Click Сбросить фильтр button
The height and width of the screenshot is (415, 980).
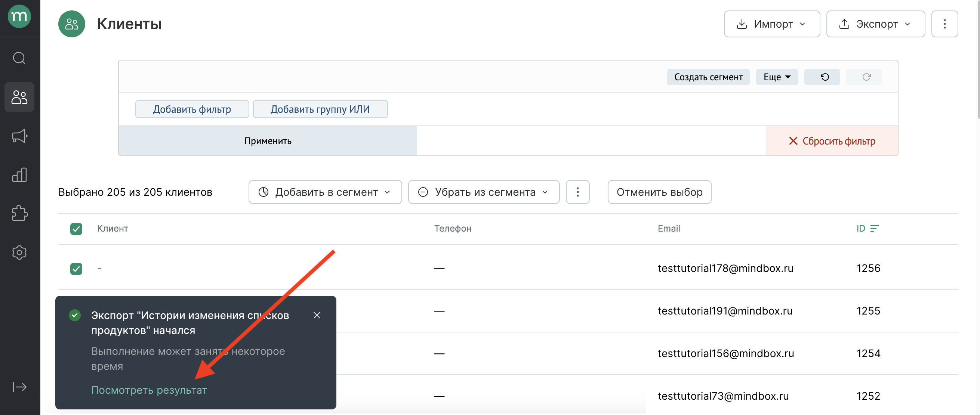click(832, 141)
